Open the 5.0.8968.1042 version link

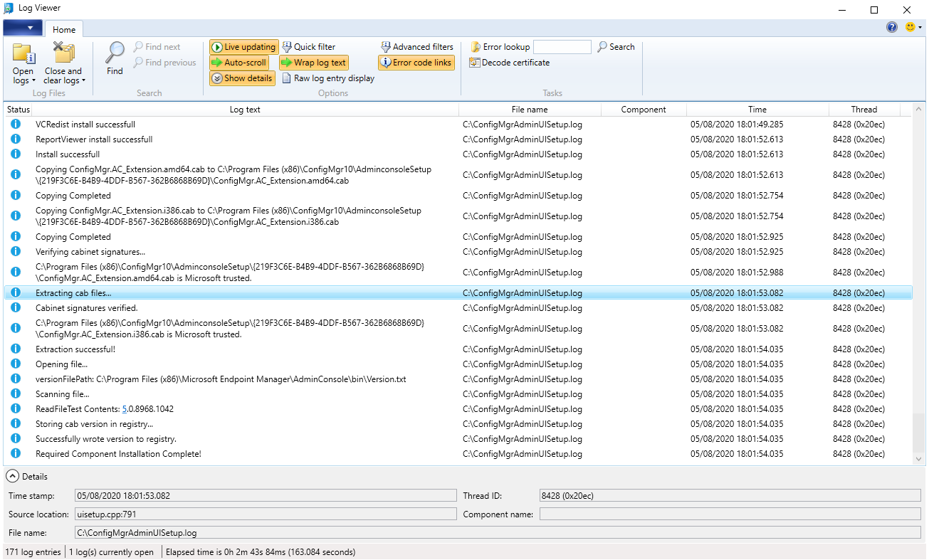125,409
